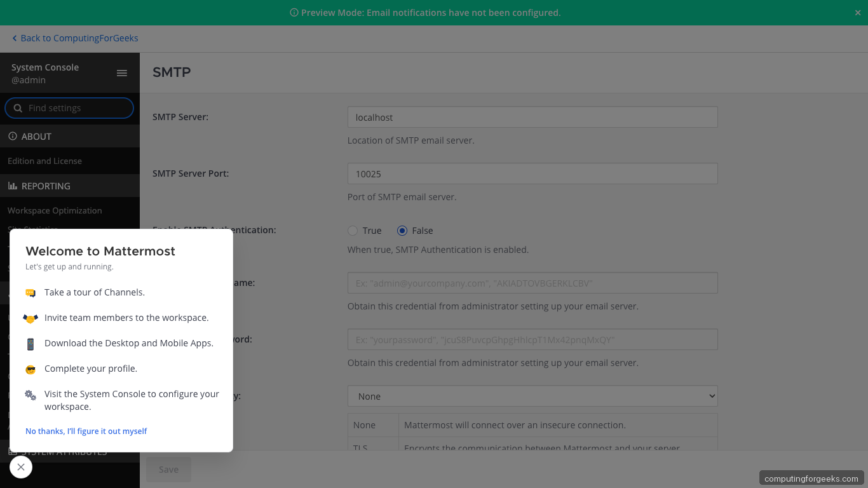Toggle the sidebar with the hamburger icon

[x=121, y=73]
